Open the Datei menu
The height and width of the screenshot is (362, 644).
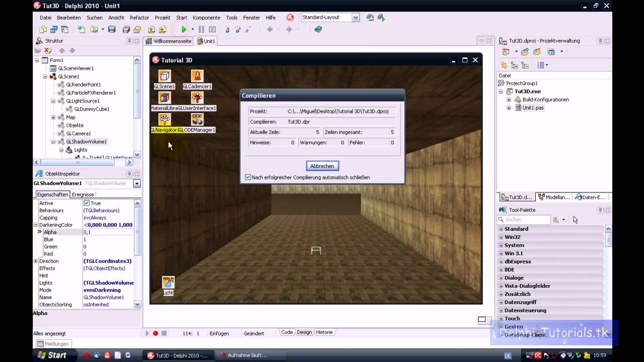pos(46,18)
